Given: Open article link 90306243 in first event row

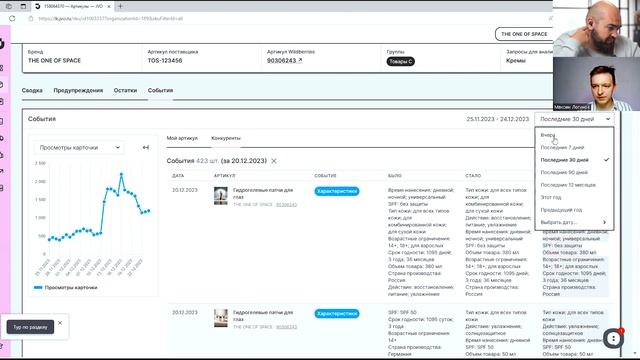Looking at the screenshot, I should pyautogui.click(x=287, y=204).
